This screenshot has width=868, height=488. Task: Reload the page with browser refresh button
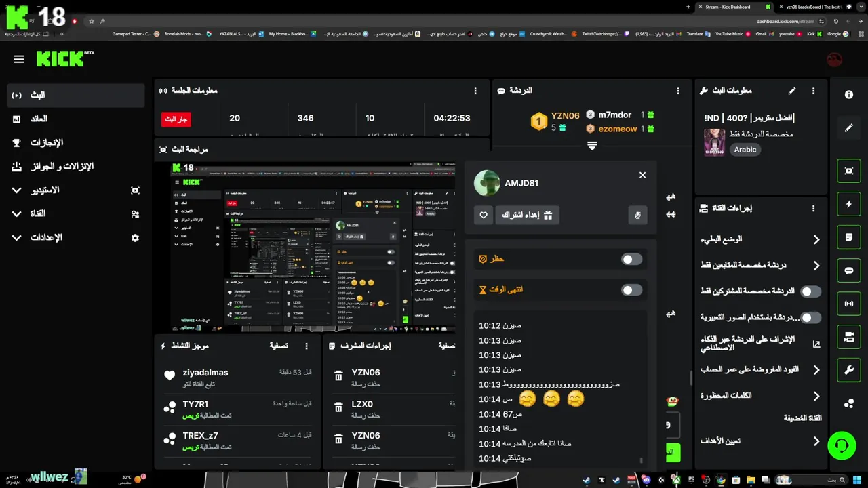tap(835, 21)
